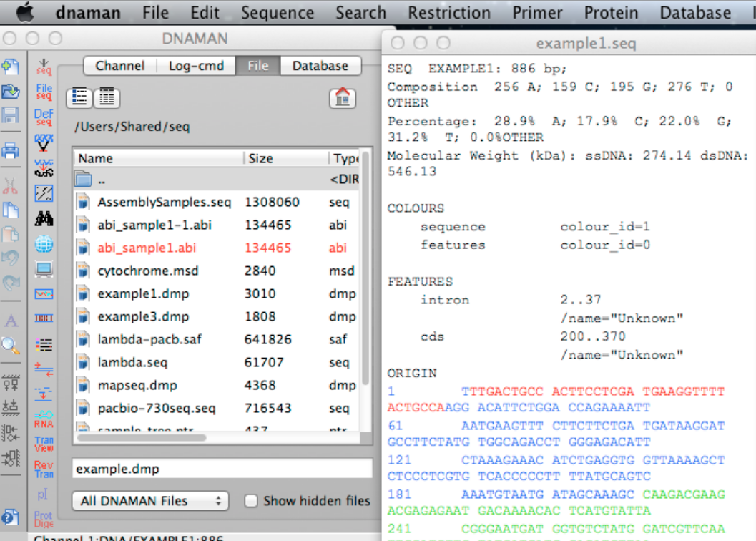This screenshot has height=541, width=756.
Task: Open the Apple menu
Action: coord(25,12)
